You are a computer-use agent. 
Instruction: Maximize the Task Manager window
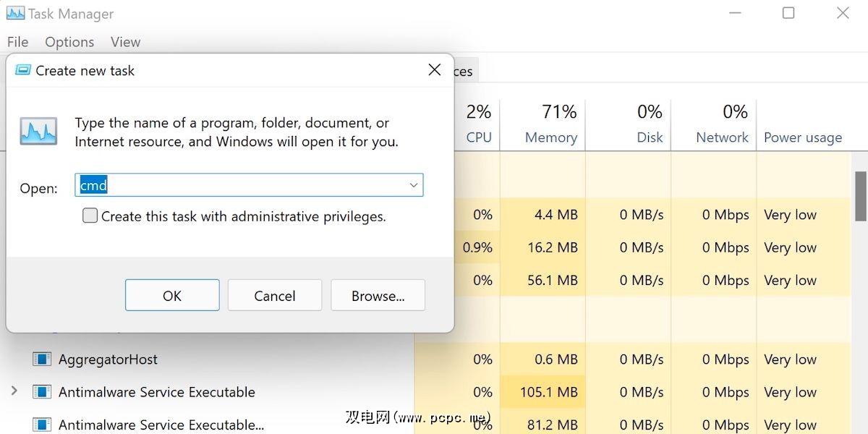pyautogui.click(x=788, y=13)
